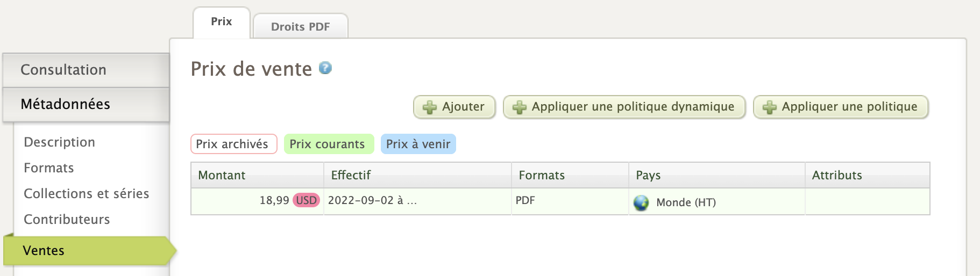This screenshot has width=980, height=276.
Task: Select the Prix tab
Action: (x=221, y=22)
